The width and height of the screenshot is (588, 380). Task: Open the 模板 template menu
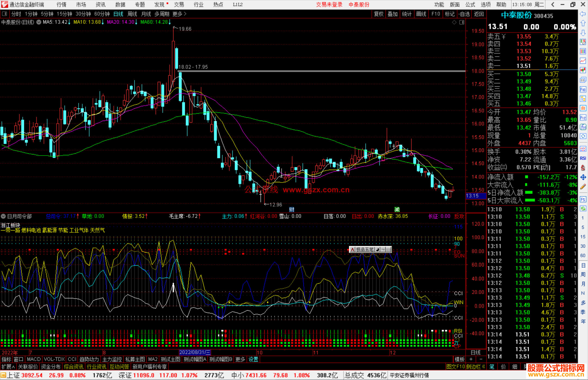pyautogui.click(x=460, y=359)
